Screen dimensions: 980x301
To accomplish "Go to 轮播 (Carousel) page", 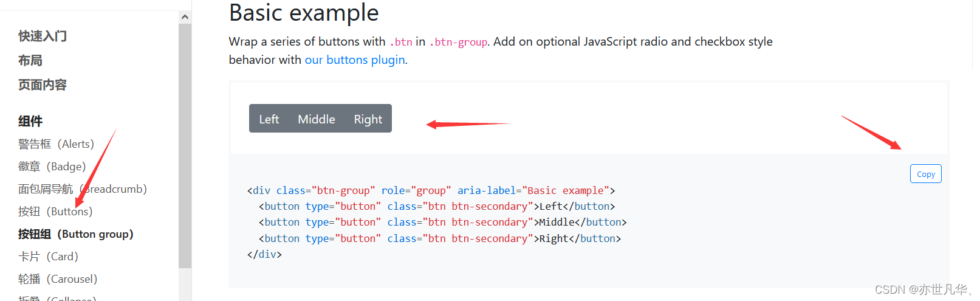I will pyautogui.click(x=58, y=279).
